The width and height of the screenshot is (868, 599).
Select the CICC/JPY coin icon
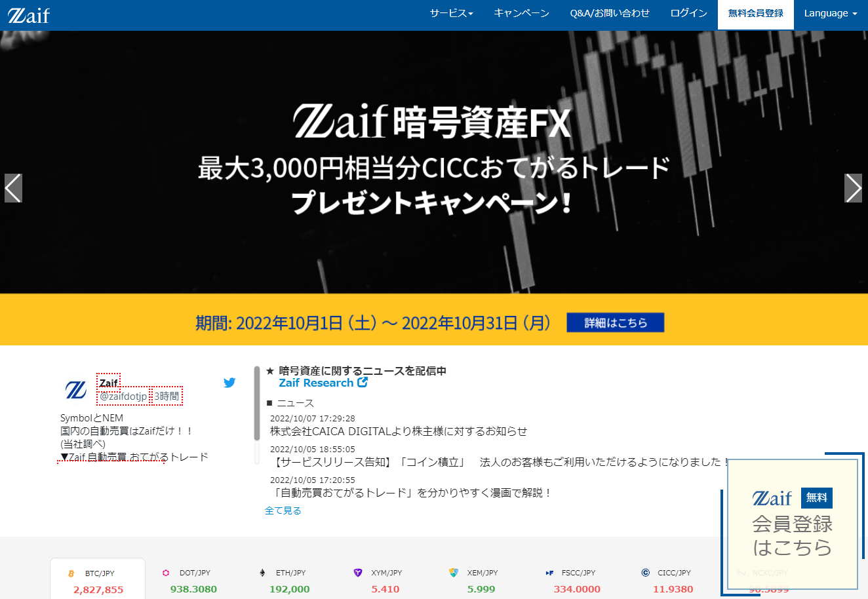click(x=645, y=572)
